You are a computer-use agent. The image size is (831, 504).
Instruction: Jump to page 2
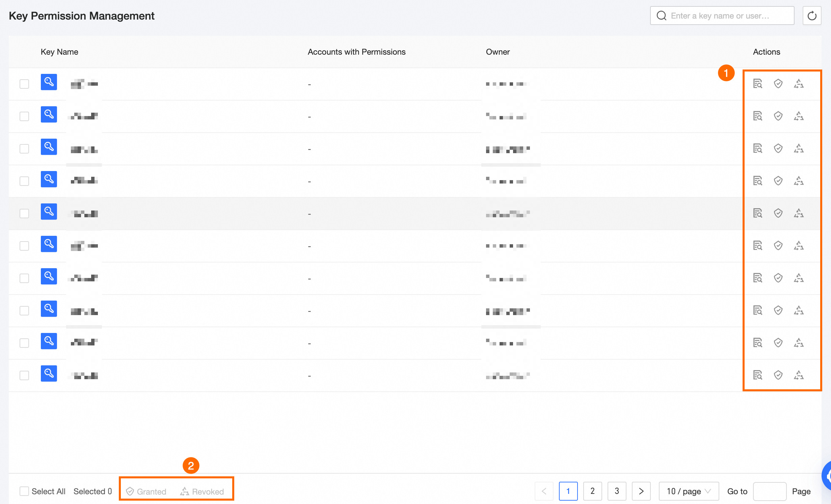pos(592,491)
